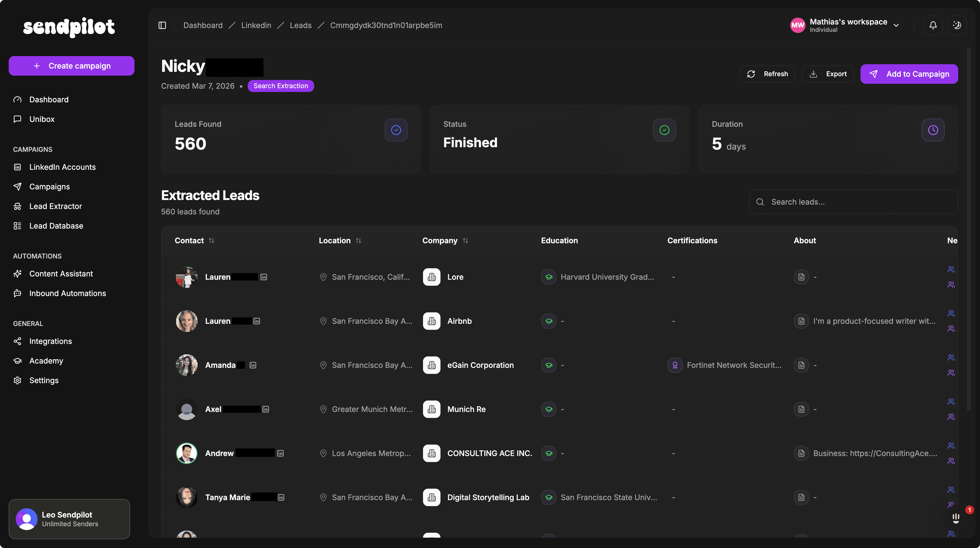Open the notifications bell
Screen dimensions: 980x548
click(x=933, y=26)
